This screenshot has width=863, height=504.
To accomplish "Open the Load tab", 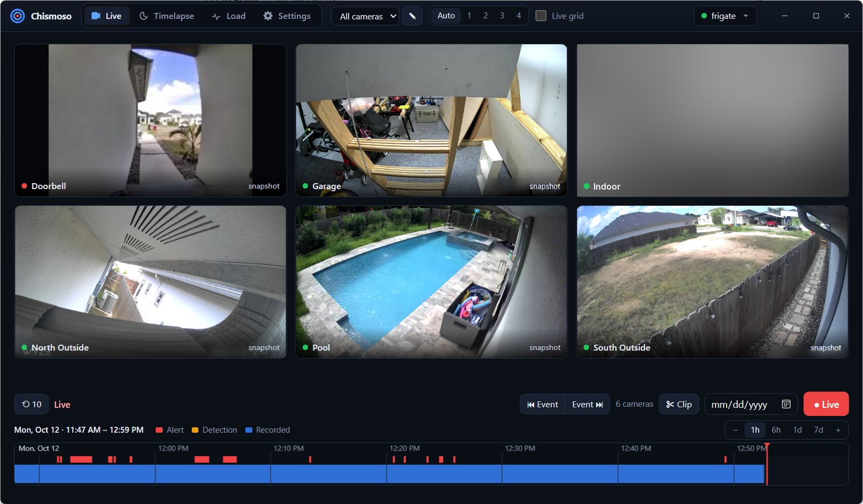I will (229, 16).
